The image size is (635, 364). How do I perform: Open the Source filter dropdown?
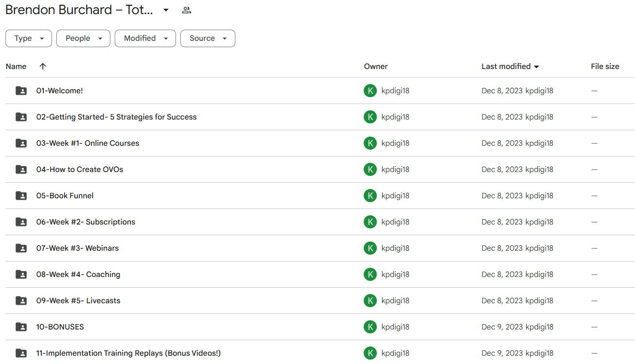coord(208,38)
